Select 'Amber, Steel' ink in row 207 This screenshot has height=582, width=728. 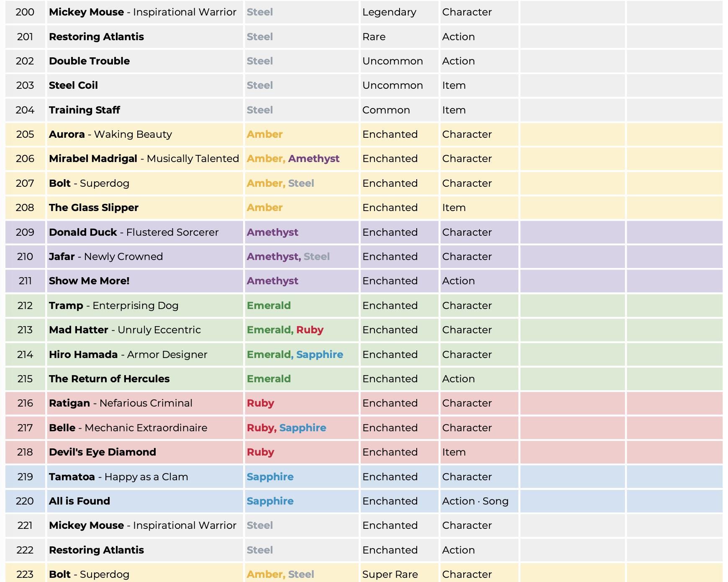point(280,183)
